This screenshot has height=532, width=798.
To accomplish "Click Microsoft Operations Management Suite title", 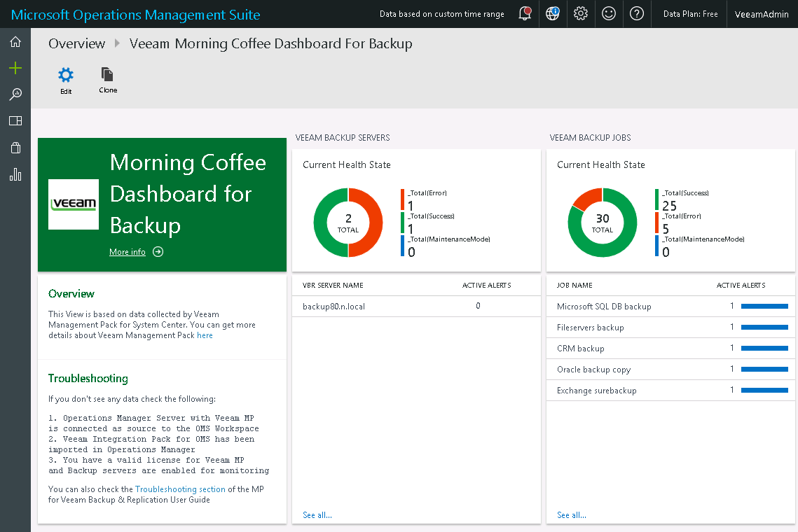I will coord(135,15).
